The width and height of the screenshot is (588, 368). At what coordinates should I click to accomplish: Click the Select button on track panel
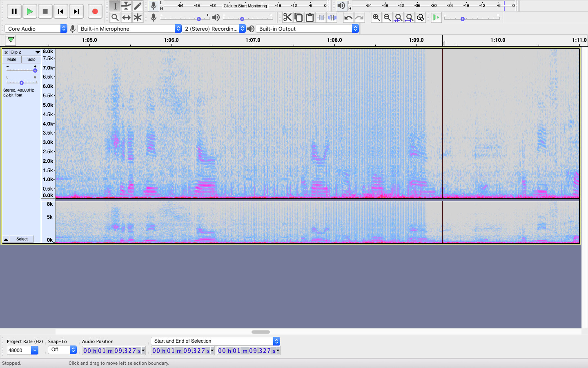tap(22, 239)
